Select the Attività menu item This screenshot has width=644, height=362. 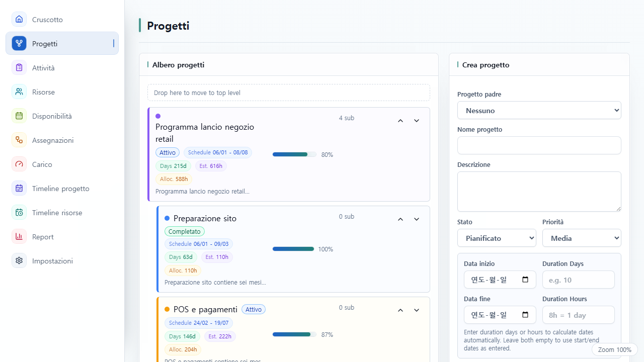(x=62, y=68)
